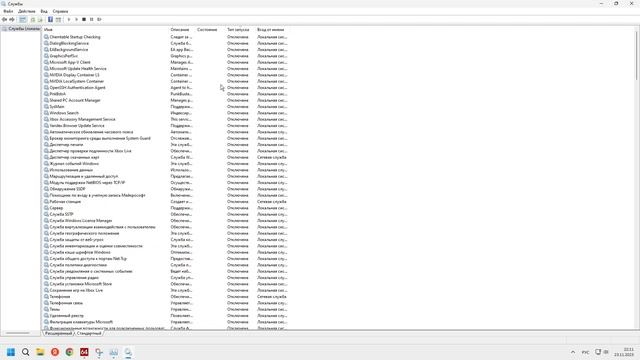Click the Pause Service toolbar icon

[x=91, y=20]
